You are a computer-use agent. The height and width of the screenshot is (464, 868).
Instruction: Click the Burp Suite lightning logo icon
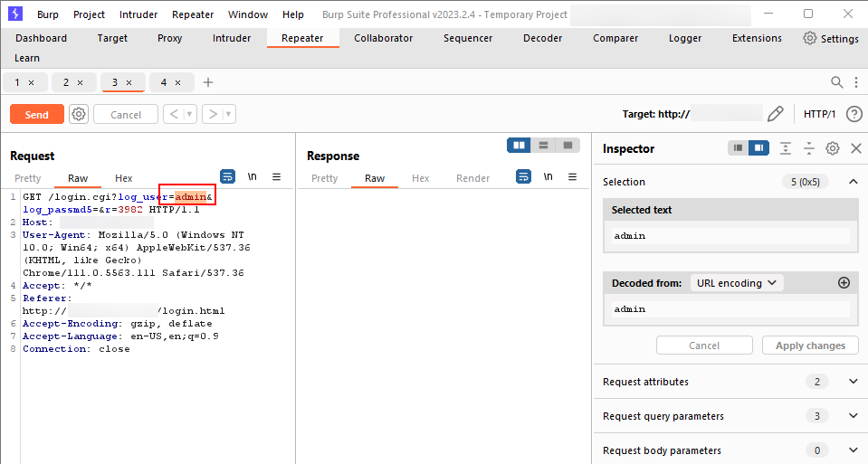pos(15,14)
